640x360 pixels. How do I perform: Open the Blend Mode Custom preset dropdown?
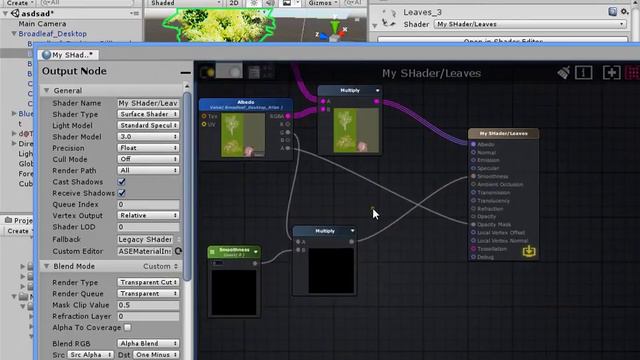click(x=161, y=266)
